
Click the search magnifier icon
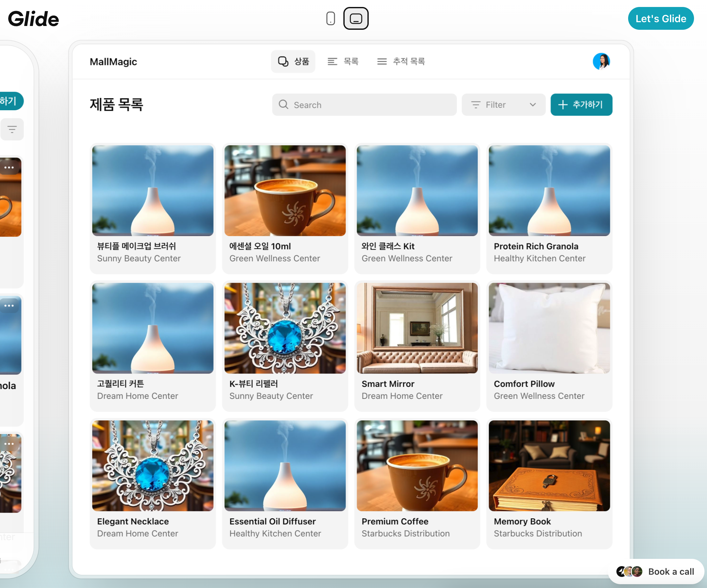[283, 105]
